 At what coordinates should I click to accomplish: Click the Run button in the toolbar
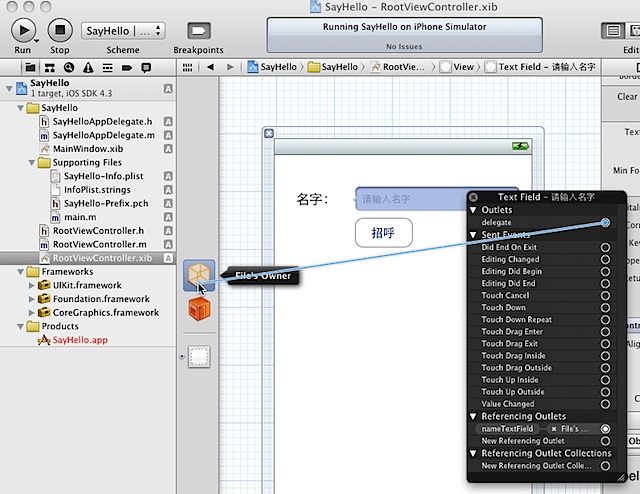(23, 31)
